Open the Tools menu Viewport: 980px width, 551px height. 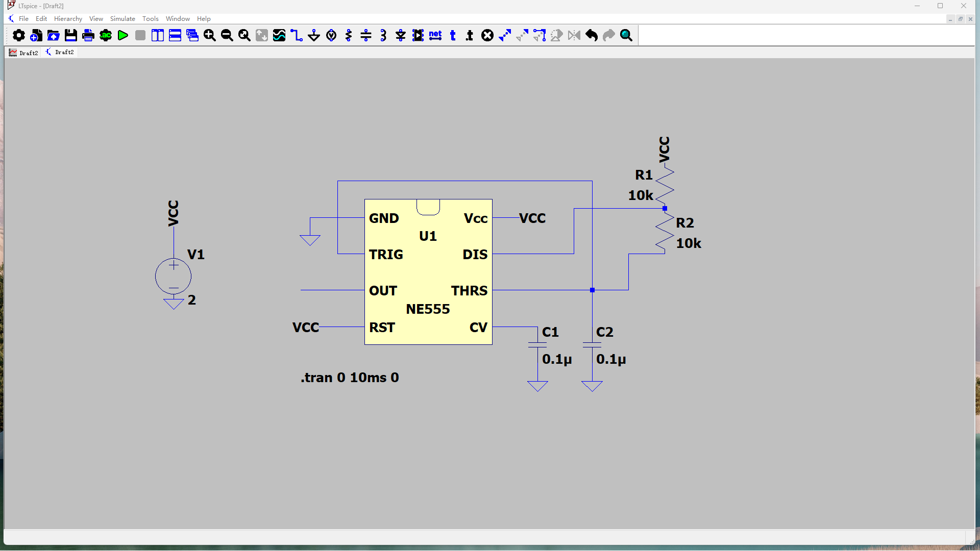coord(150,19)
